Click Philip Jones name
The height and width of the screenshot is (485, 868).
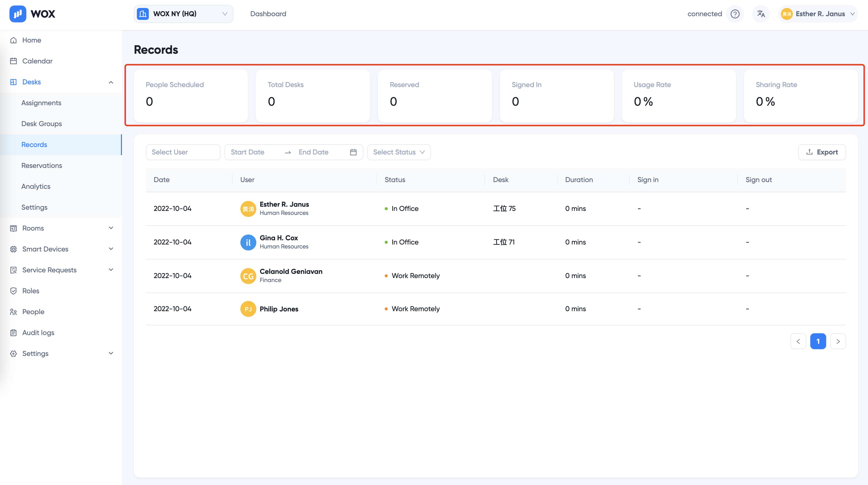[279, 309]
